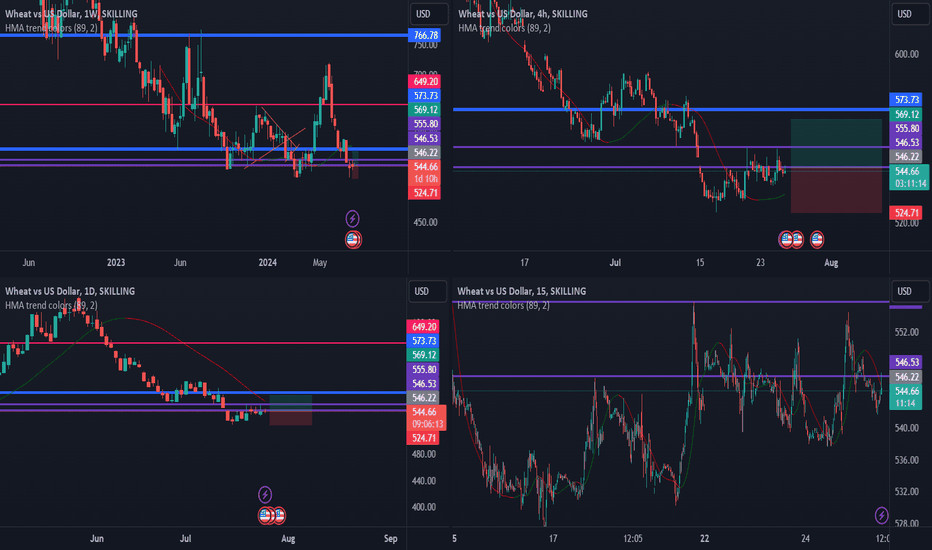Screen dimensions: 932x550
Task: Select the Wheat vs US Dollar 4h chart title
Action: point(522,14)
